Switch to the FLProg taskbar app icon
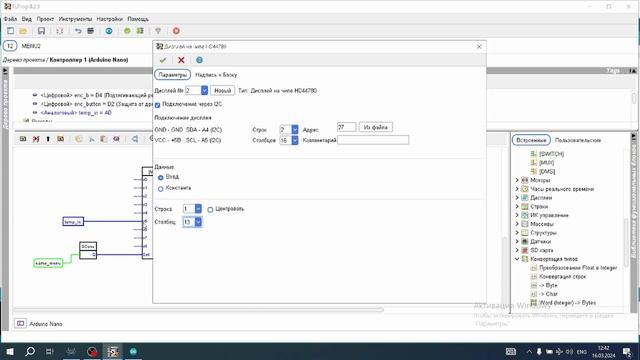Screen dimensions: 640x360 coord(113,351)
